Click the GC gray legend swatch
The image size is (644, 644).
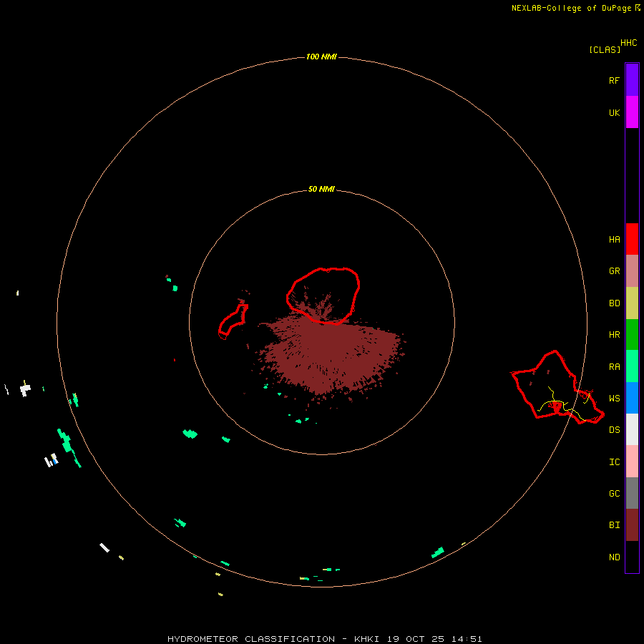632,493
